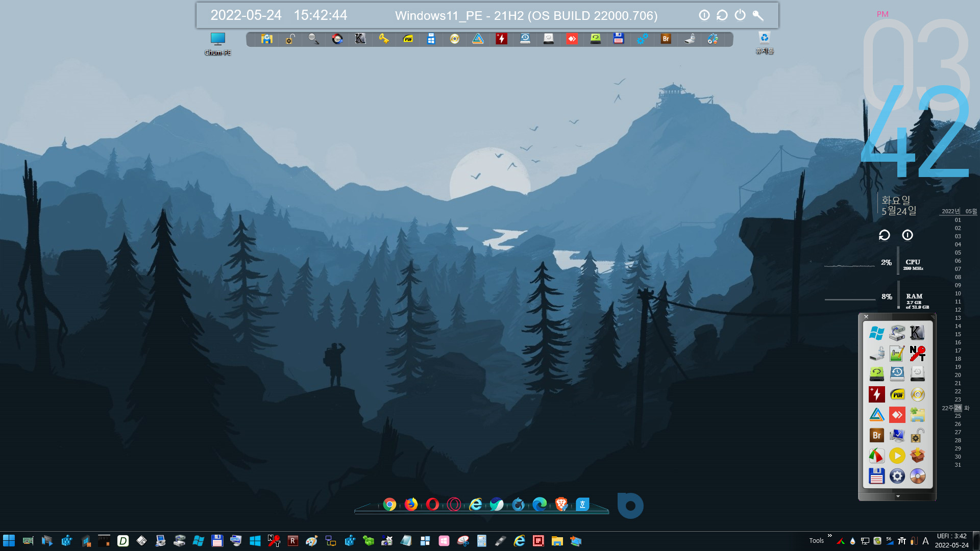Open Google Chrome from the browser dock

pos(389,505)
